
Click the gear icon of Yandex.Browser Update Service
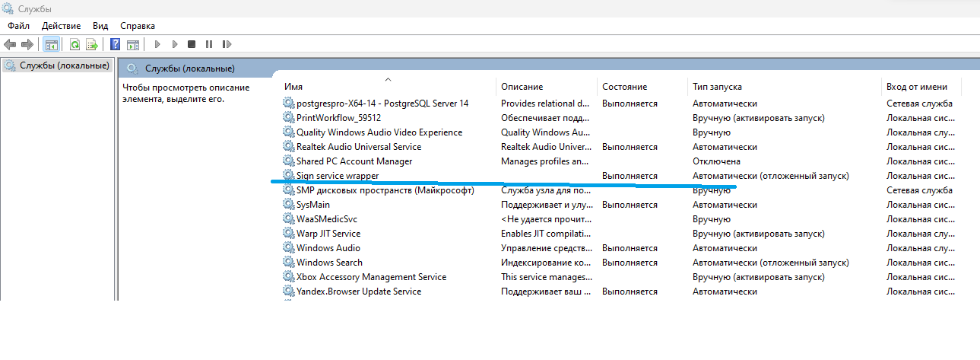click(x=288, y=292)
